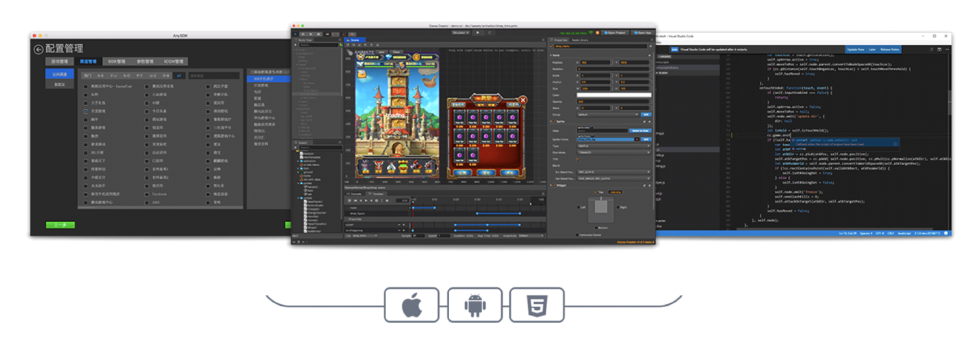Open the SDK管理 tab in AnySDK

(x=117, y=62)
